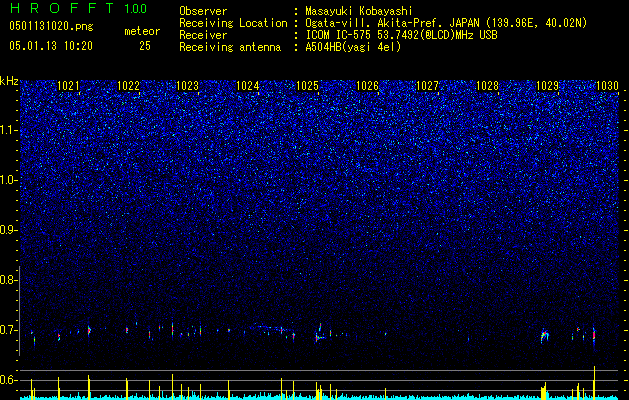Click the Observer field label
Screen dimensions: 629x400
point(203,11)
